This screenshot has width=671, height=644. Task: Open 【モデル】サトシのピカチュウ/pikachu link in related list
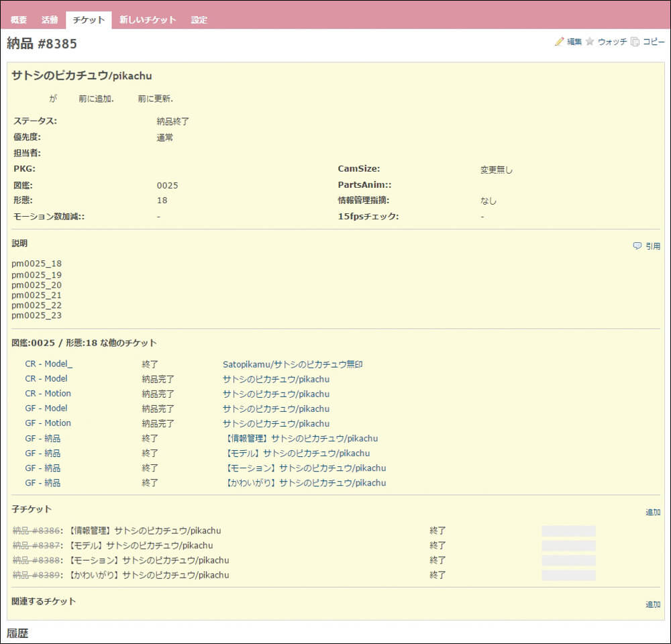[x=297, y=453]
